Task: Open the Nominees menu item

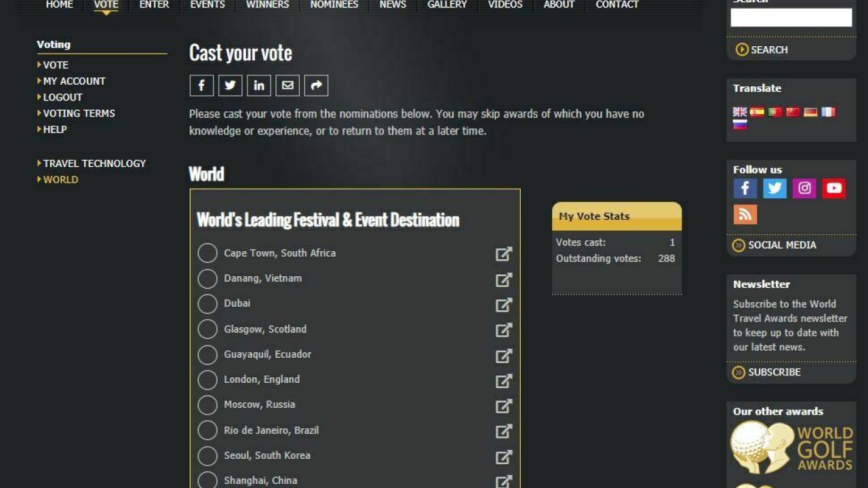Action: [334, 5]
